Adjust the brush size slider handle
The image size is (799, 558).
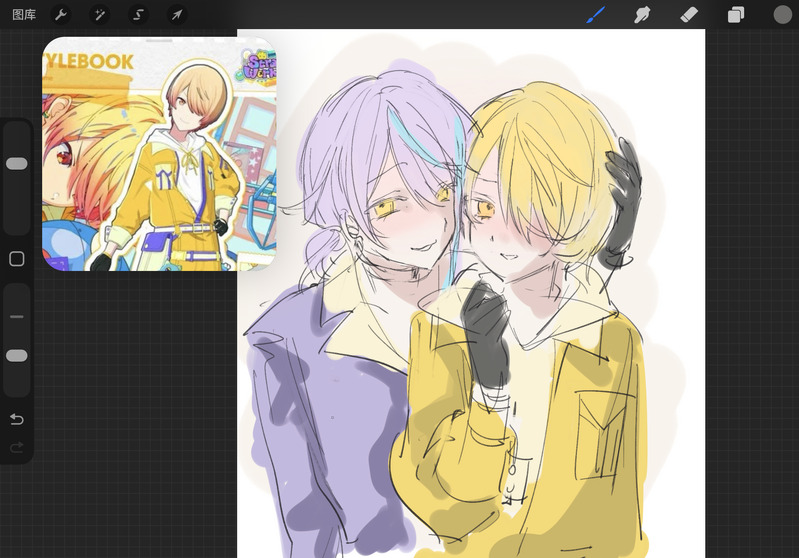tap(17, 164)
